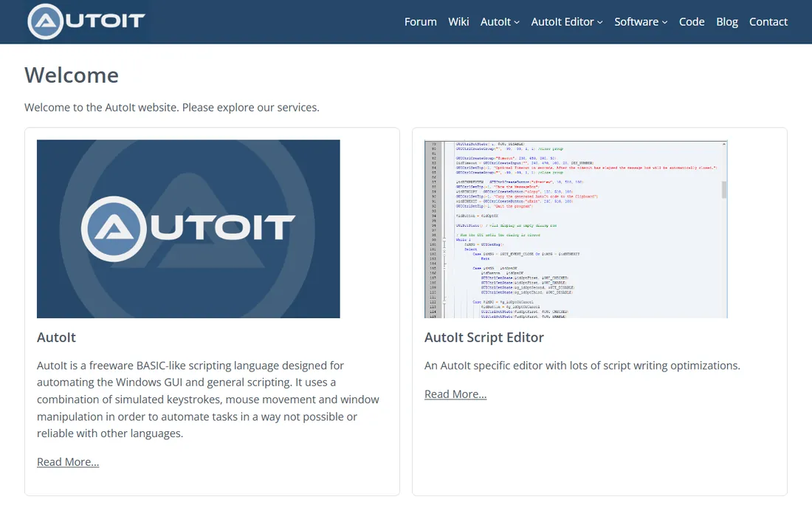
Task: Open the AutoIt Script Editor heading
Action: pos(484,337)
